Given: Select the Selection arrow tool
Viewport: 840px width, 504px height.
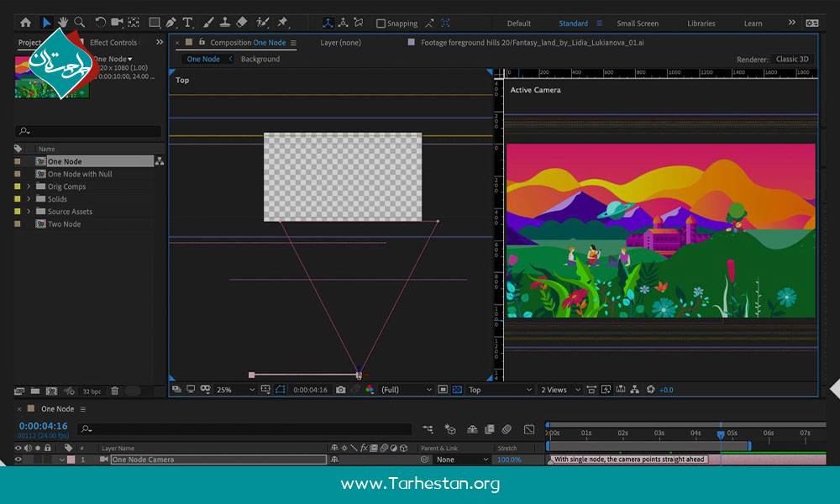Looking at the screenshot, I should point(46,23).
